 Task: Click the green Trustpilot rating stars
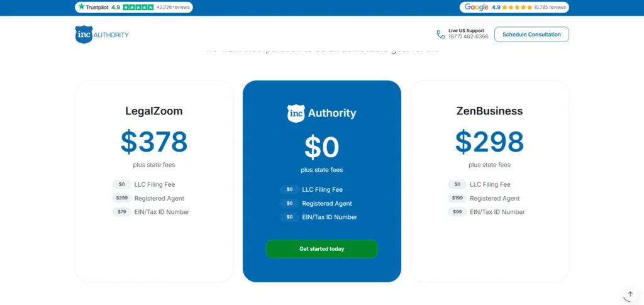click(138, 8)
